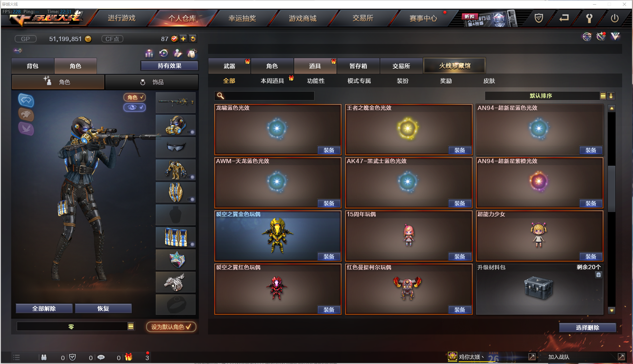The width and height of the screenshot is (633, 364).
Task: Click the item list scrollbar handle
Action: coord(611,189)
